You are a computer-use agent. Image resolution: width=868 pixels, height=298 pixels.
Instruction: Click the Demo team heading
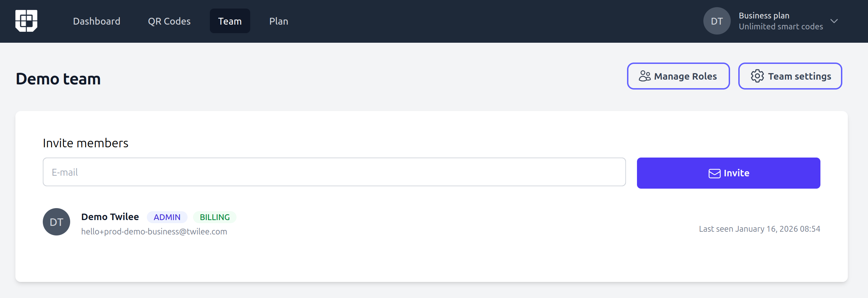(x=58, y=79)
